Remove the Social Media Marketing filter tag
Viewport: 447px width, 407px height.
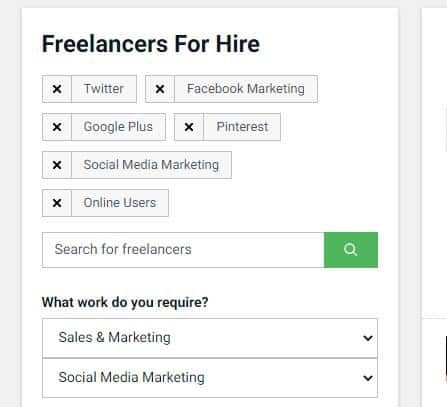(x=57, y=165)
